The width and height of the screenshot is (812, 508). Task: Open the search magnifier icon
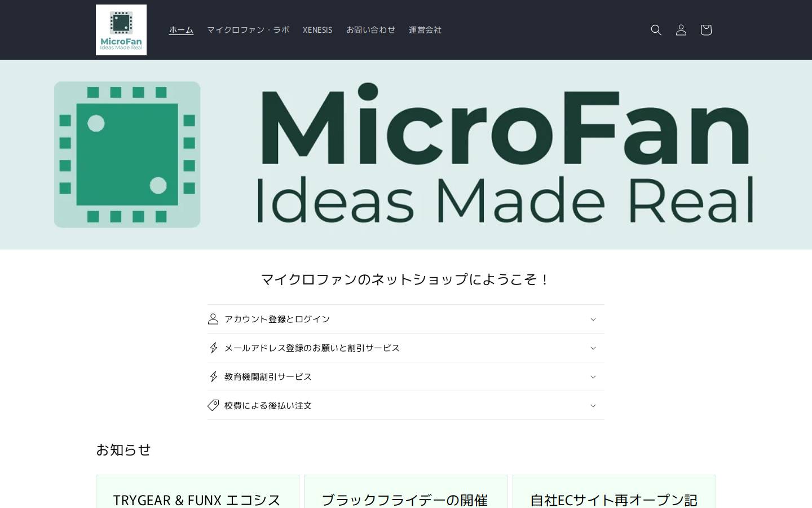(x=656, y=30)
